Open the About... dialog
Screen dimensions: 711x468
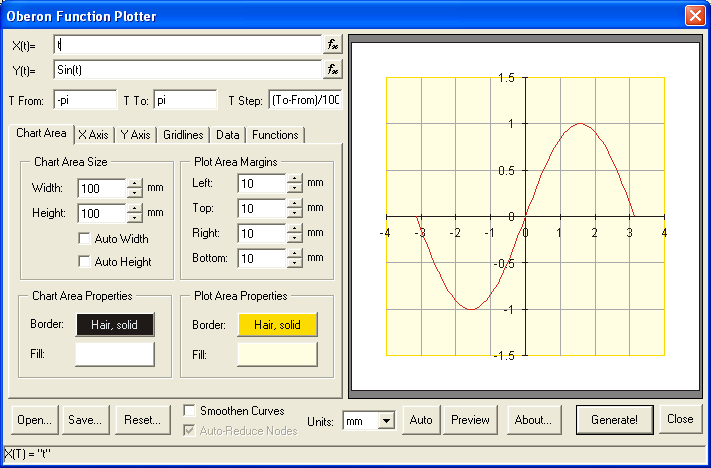tap(534, 420)
